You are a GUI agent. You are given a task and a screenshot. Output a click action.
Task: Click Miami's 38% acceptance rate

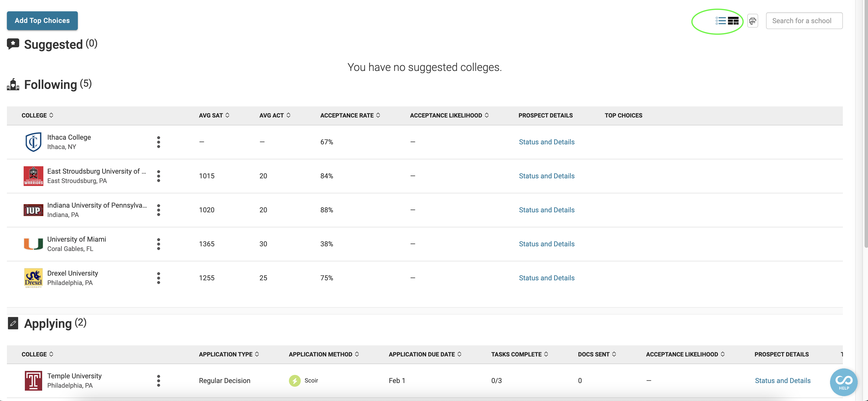click(x=327, y=244)
